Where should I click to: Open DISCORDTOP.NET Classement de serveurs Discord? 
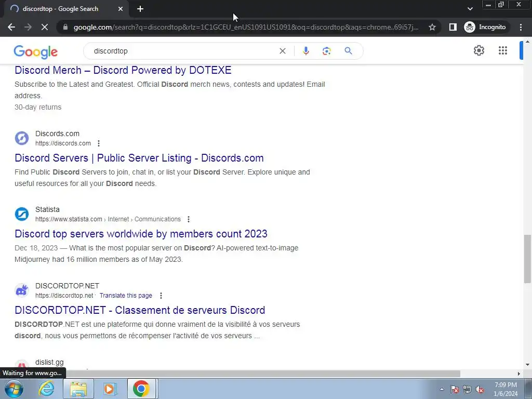coord(140,310)
